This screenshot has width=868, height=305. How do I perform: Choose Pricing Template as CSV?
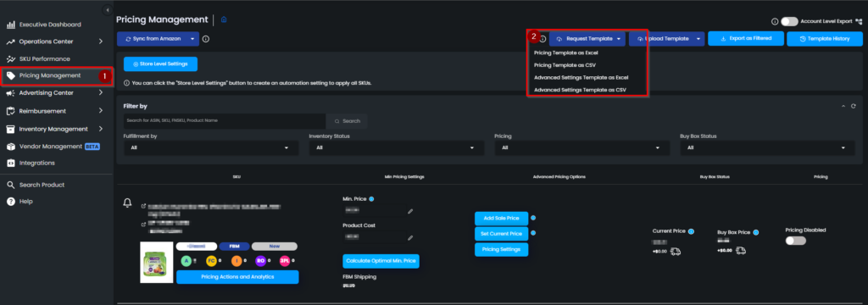pos(565,65)
